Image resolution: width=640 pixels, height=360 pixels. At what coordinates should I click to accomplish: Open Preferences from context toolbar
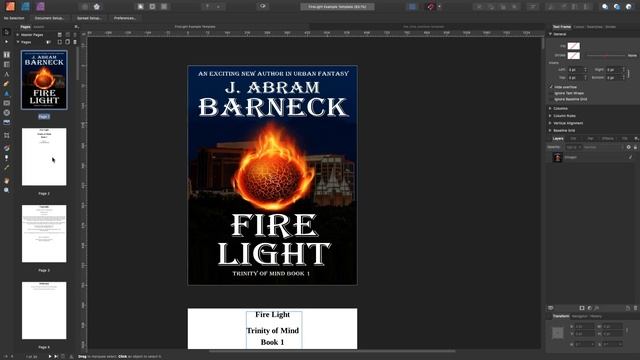pos(125,18)
